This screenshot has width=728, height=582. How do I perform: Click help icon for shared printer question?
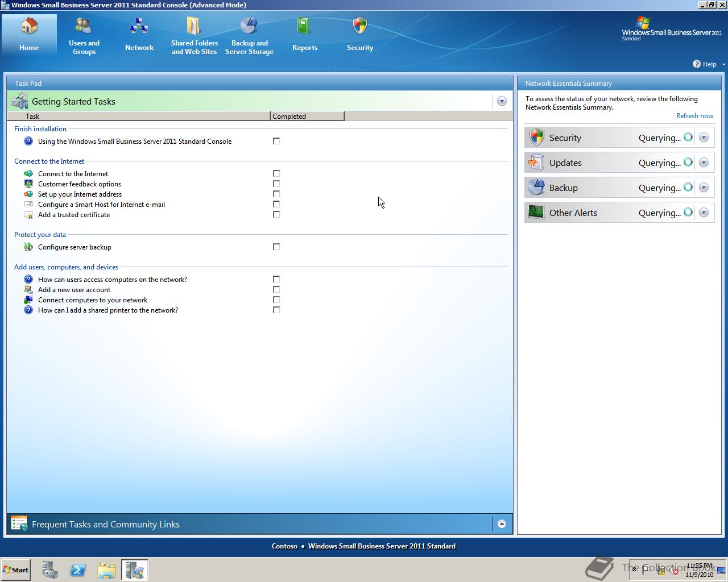[28, 310]
